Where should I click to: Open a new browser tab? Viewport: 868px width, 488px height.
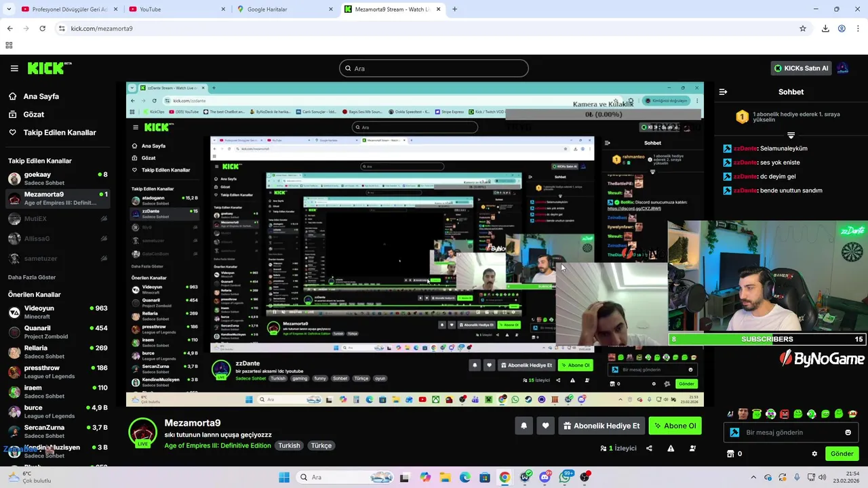click(454, 9)
